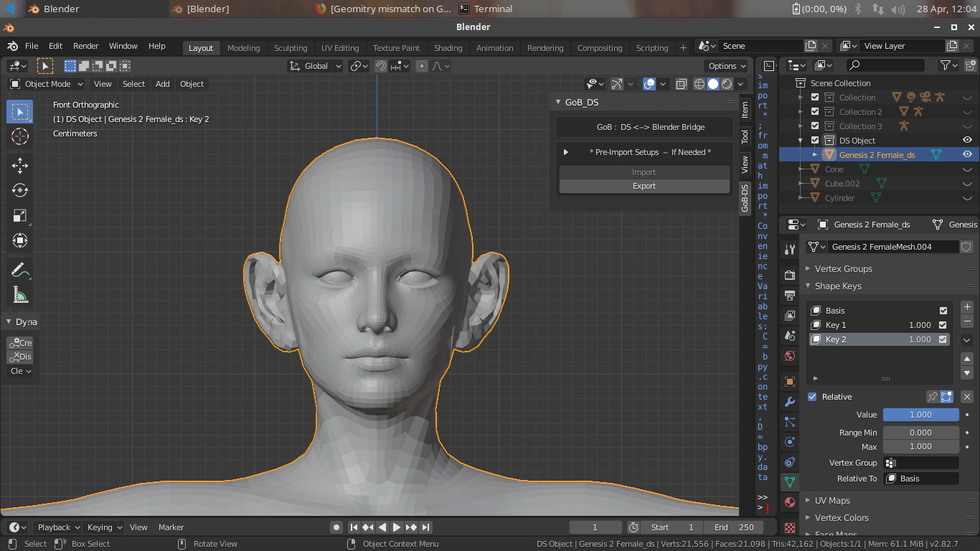
Task: Open Object Data properties tab icon
Action: (790, 481)
